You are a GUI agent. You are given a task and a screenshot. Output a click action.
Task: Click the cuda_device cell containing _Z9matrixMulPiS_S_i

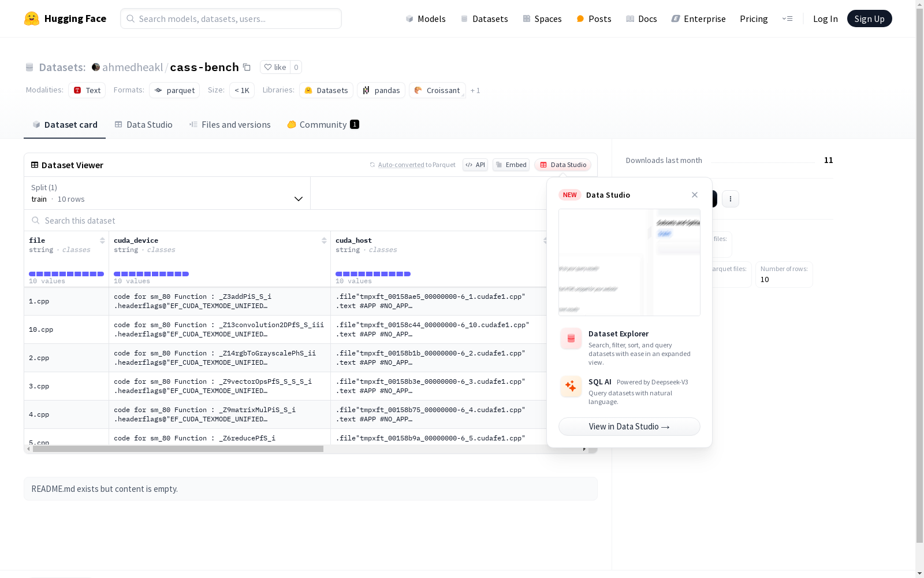click(220, 414)
